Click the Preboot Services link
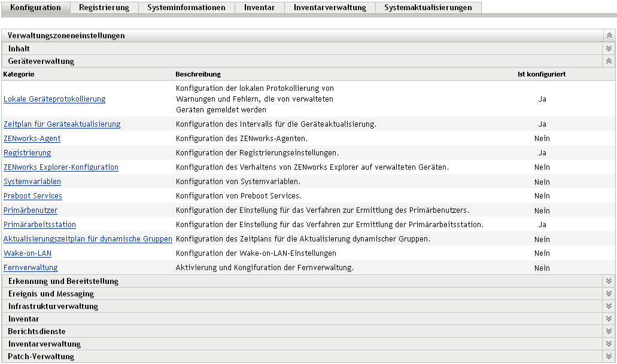Image resolution: width=617 pixels, height=364 pixels. coord(33,196)
